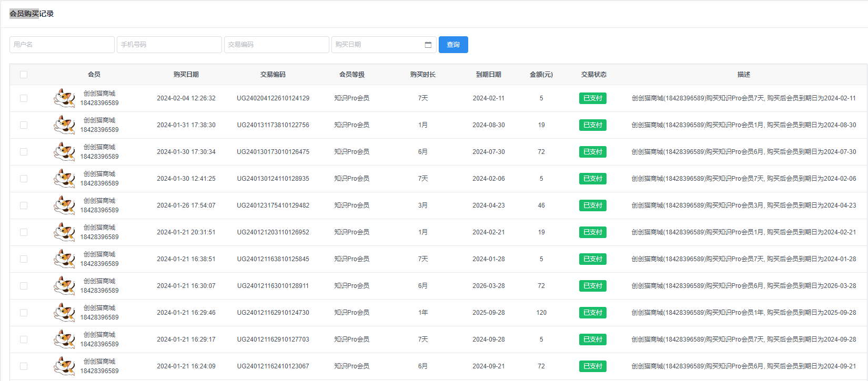Click the 描述 column header
The width and height of the screenshot is (868, 381).
(744, 75)
